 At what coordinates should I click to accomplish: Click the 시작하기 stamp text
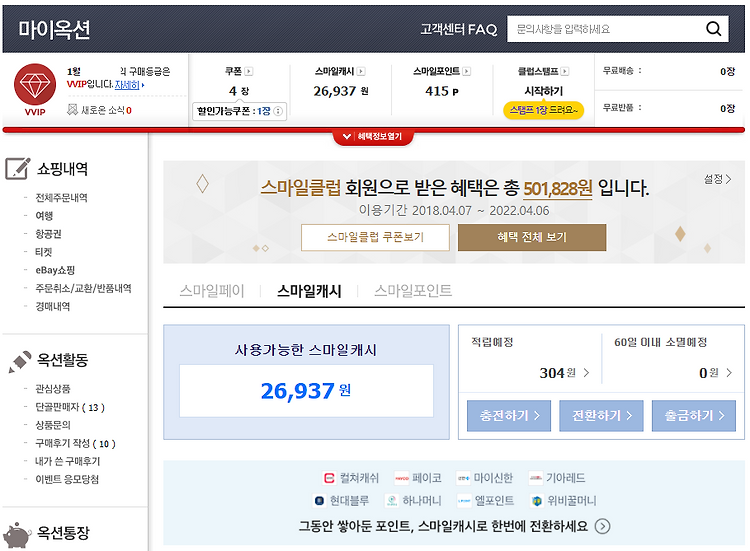543,91
